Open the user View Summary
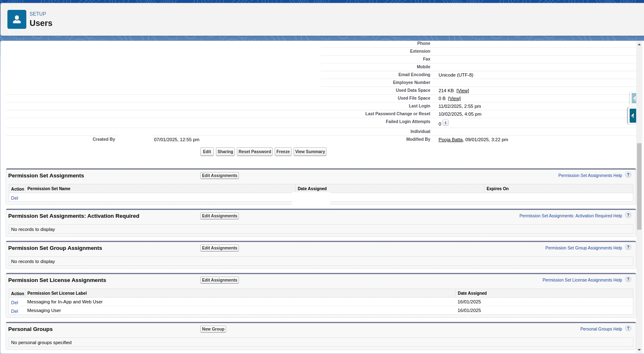The width and height of the screenshot is (644, 354). coord(310,151)
